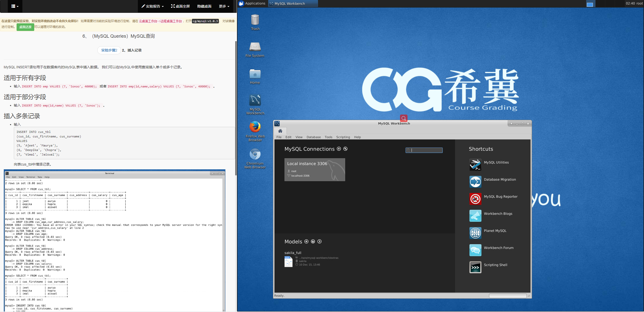Click the connections search input field
Screen dimensions: 644x312
(424, 150)
